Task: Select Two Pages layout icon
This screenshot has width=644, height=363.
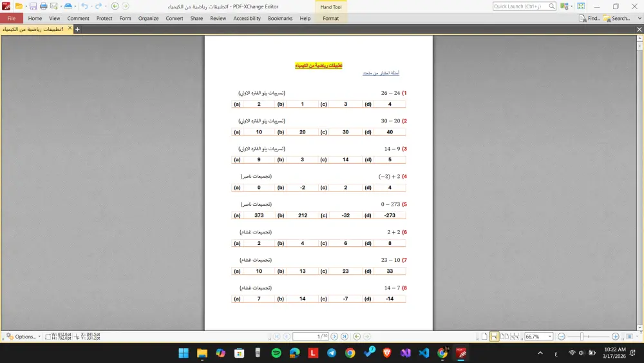Action: pos(504,337)
